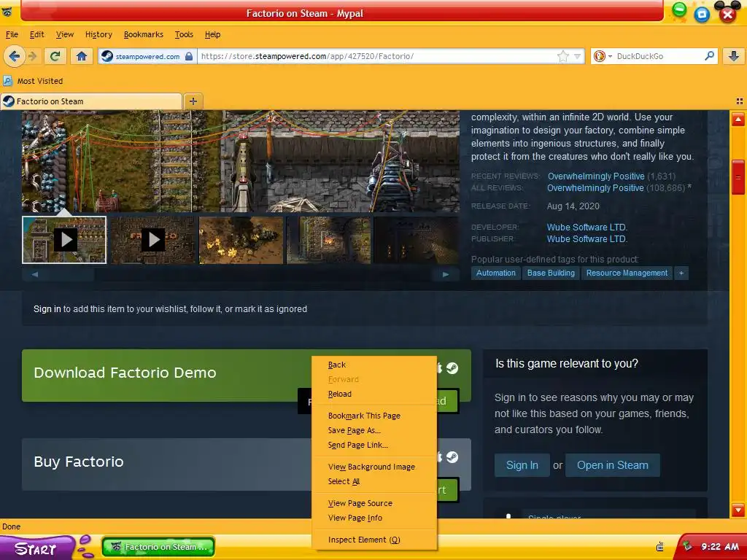This screenshot has width=747, height=560.
Task: Select the Factorio on Steam tab
Action: [91, 101]
